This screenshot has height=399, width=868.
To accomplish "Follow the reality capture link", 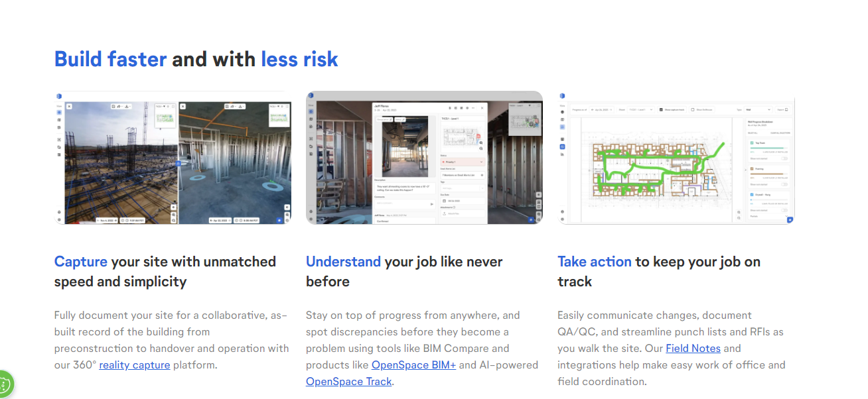I will coord(134,365).
